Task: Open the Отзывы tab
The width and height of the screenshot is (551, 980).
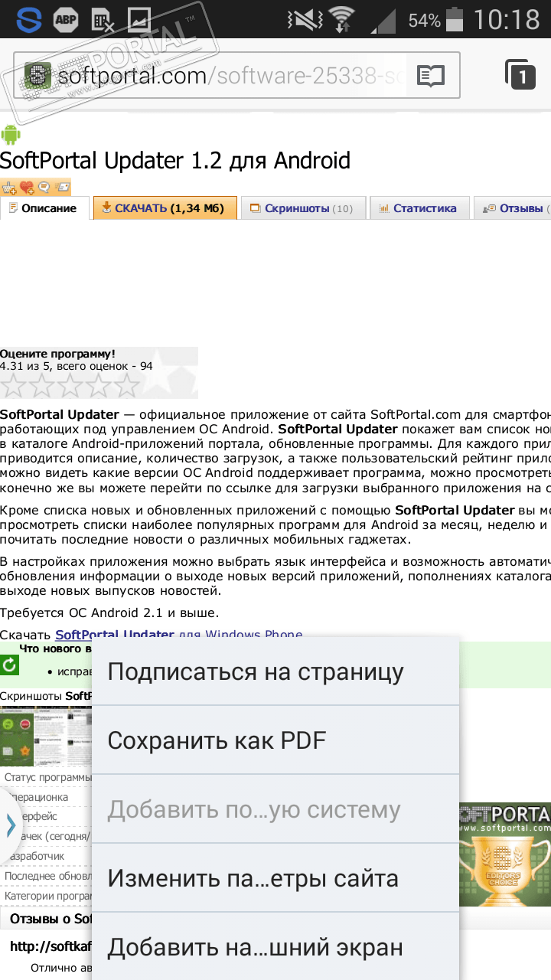Action: [512, 208]
